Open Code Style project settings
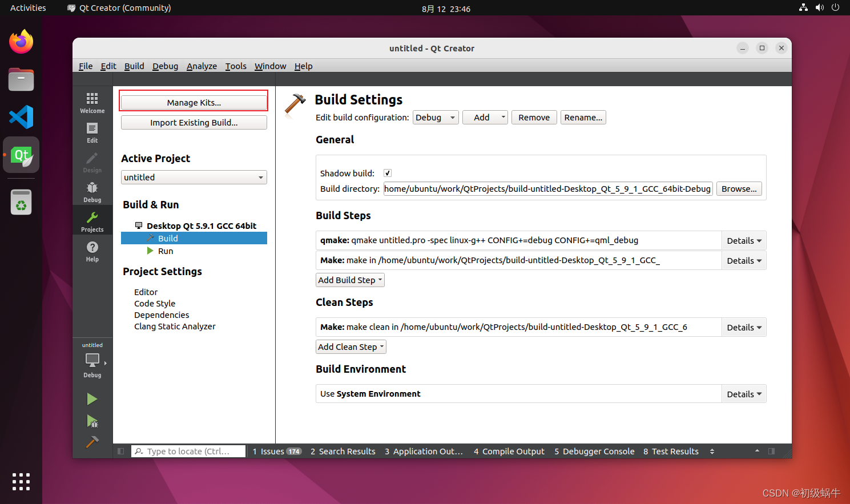 (x=155, y=303)
